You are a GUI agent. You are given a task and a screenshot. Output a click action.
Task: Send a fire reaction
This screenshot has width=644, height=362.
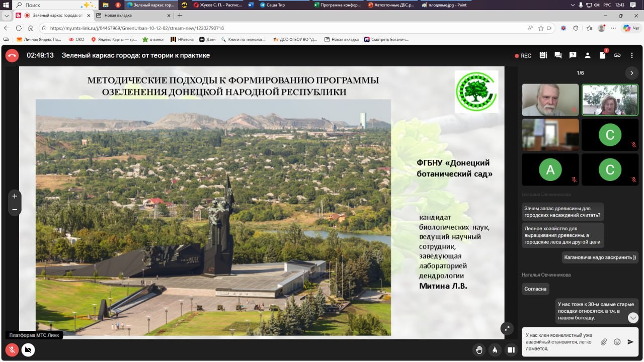click(495, 349)
